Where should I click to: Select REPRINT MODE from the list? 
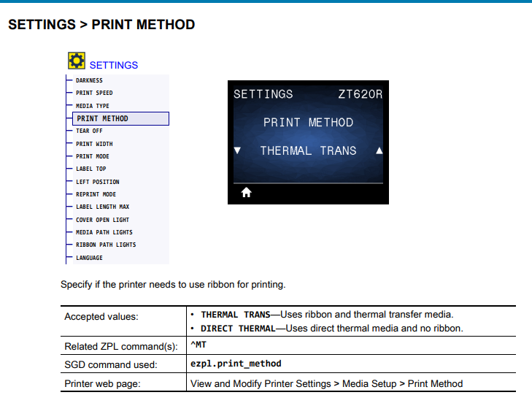point(96,194)
